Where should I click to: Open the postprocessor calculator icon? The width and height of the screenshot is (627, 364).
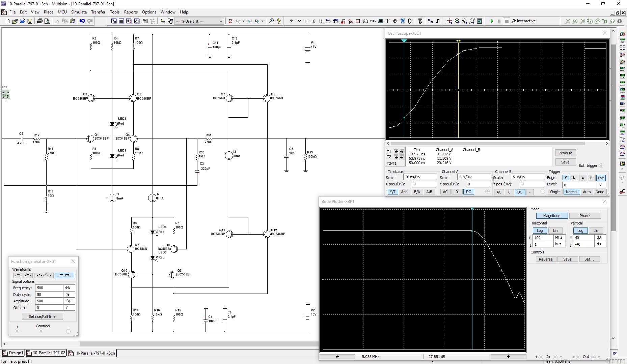(145, 21)
